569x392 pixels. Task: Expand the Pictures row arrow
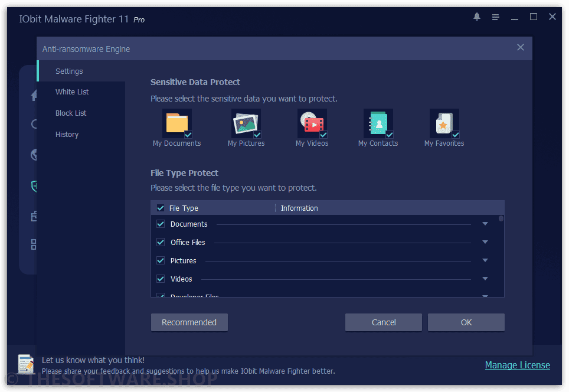coord(485,260)
